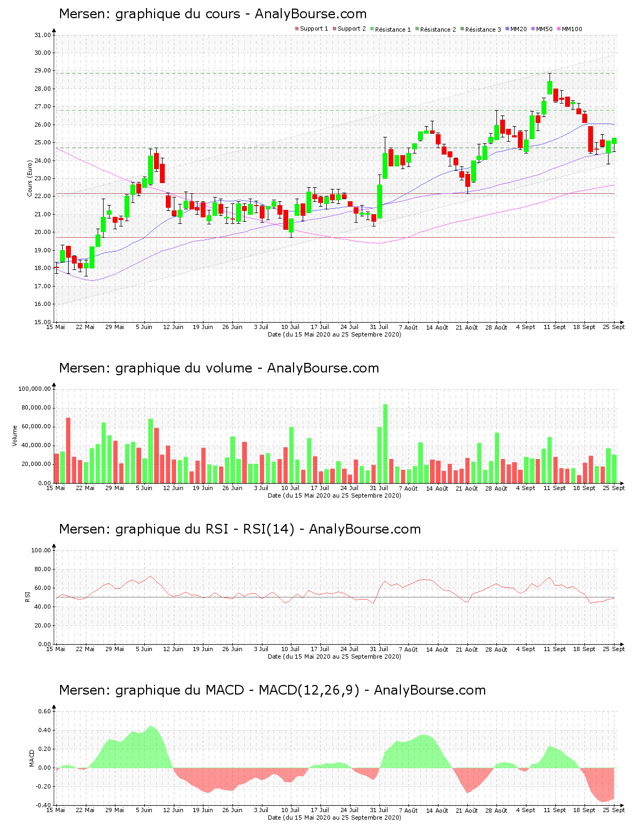Screen dimensions: 644x832
Task: Select the Résistance 3 legend entry
Action: tap(480, 29)
